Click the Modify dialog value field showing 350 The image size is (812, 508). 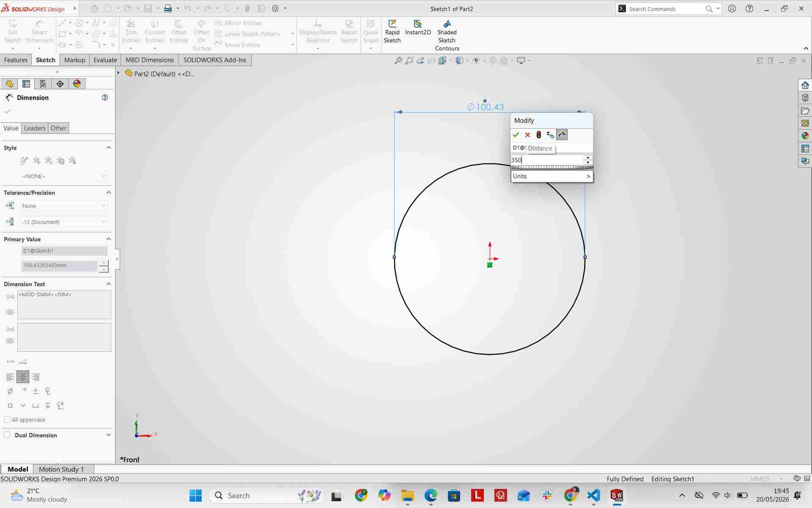point(547,160)
